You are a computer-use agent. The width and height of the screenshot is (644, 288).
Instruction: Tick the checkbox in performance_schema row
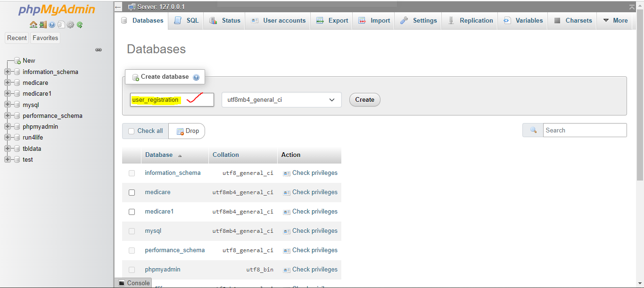coord(132,250)
